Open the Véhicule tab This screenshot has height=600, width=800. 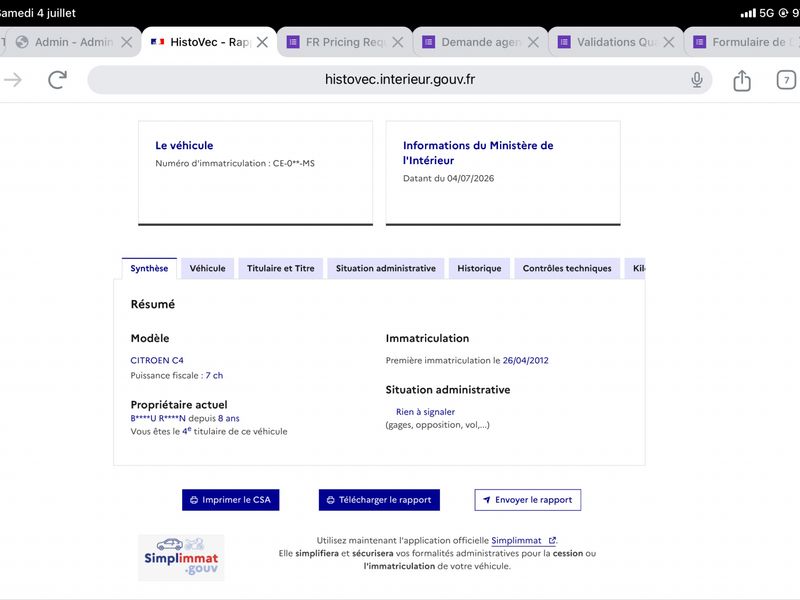[x=208, y=268]
